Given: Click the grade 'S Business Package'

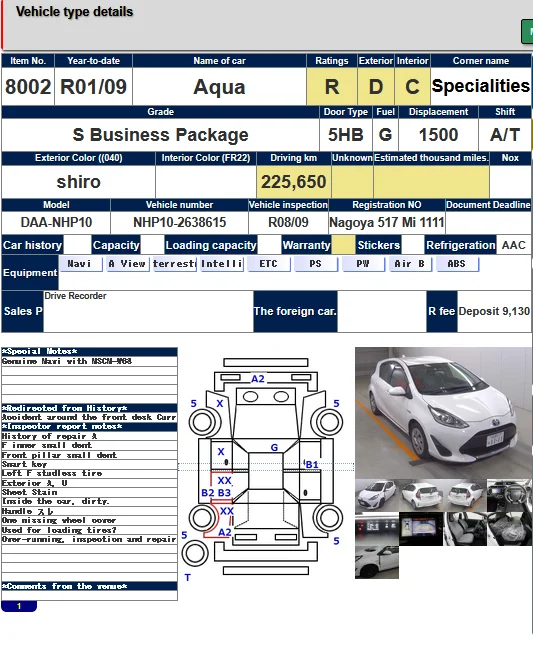Looking at the screenshot, I should point(160,135).
